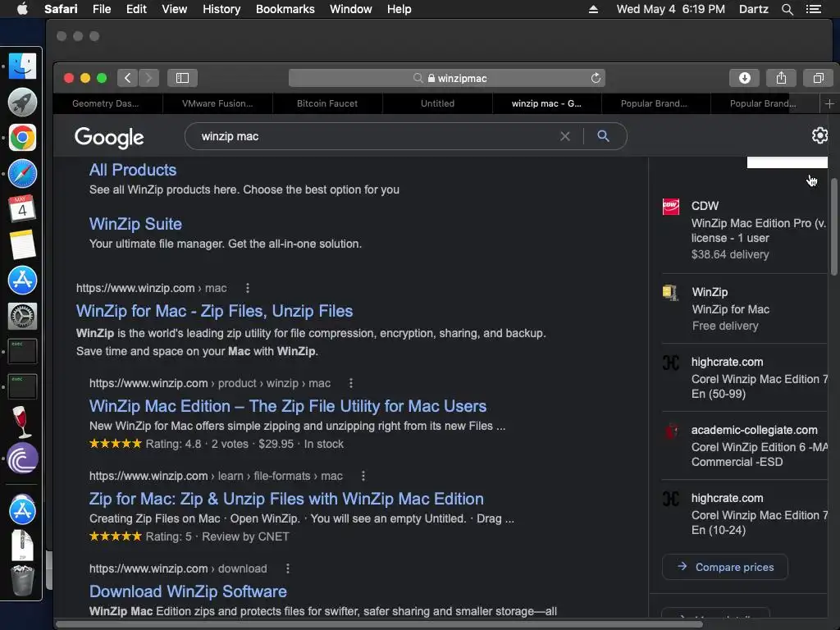Open WinZip for Mac - Zip Files result
This screenshot has height=630, width=840.
point(214,311)
